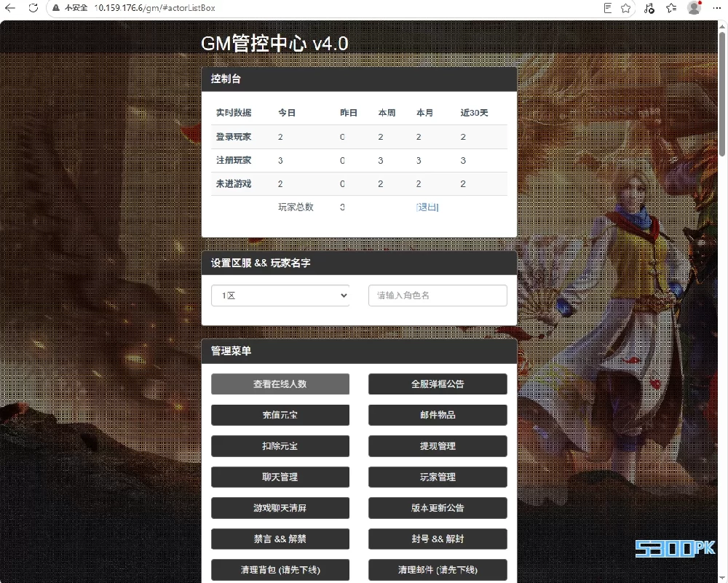Go back with the browser back arrow
The height and width of the screenshot is (583, 728).
click(9, 8)
